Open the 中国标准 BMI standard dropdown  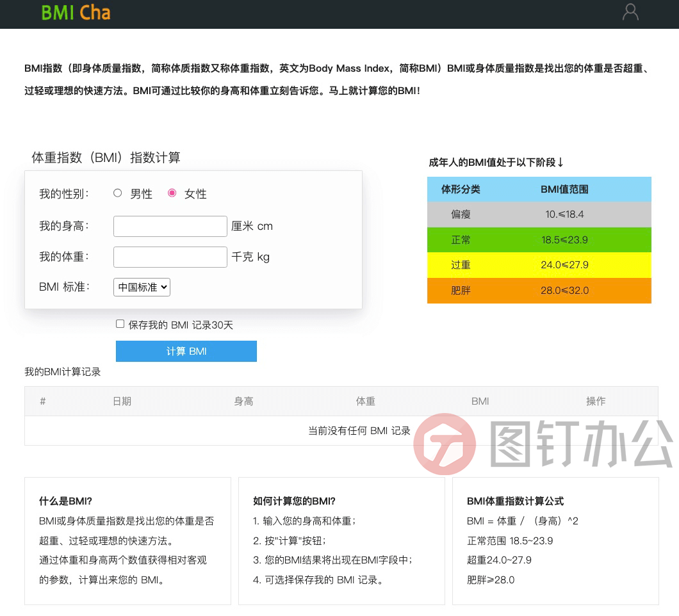pos(142,287)
